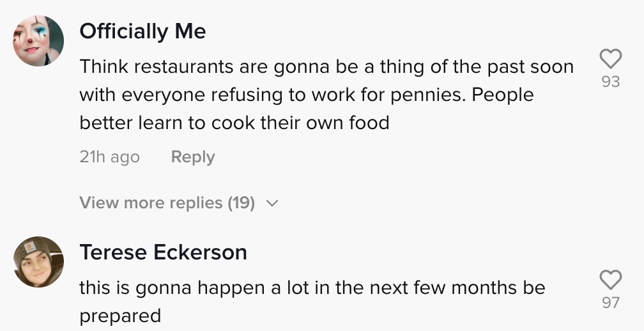Image resolution: width=644 pixels, height=331 pixels.
Task: Click the word 'everyone' in the first comment
Action: tap(164, 96)
